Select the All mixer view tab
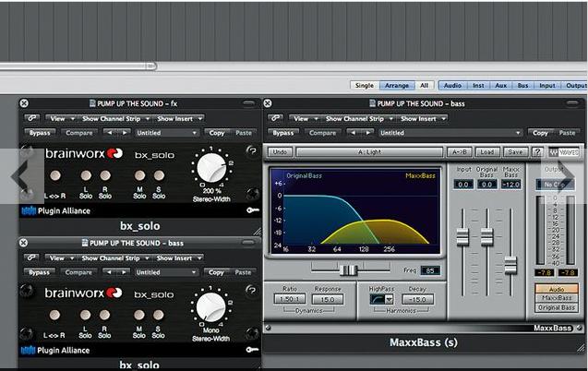This screenshot has width=588, height=371. (x=424, y=86)
